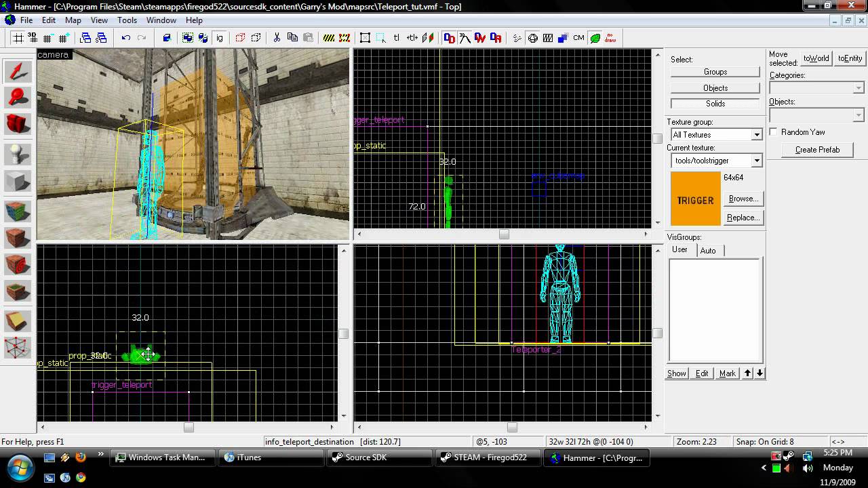Toggle the 'ig' ignore groups button
Image resolution: width=868 pixels, height=488 pixels.
[x=220, y=38]
